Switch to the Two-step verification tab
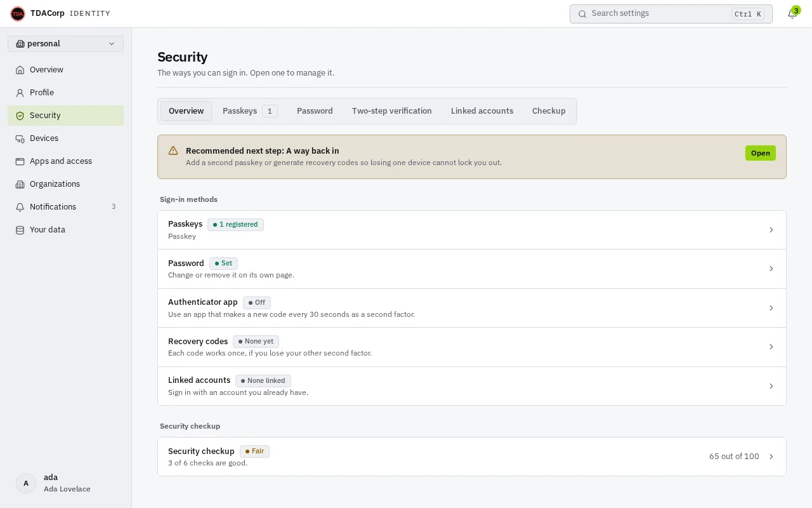The image size is (812, 508). 392,111
